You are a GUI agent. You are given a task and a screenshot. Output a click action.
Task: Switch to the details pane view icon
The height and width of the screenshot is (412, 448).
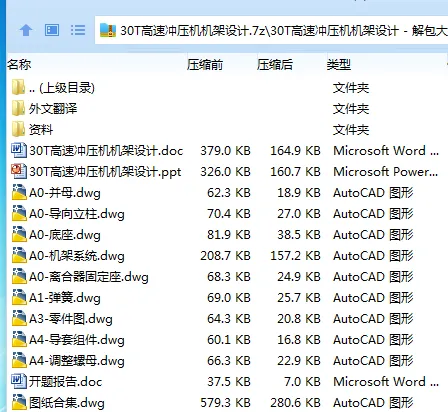52,30
